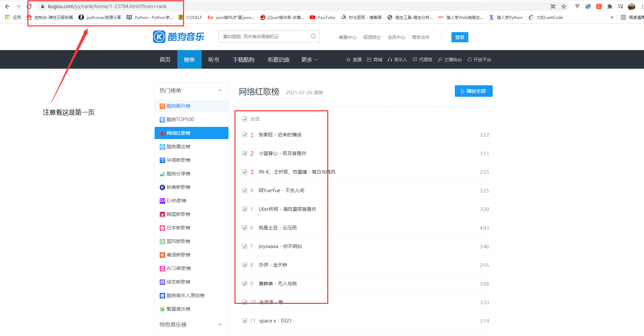The height and width of the screenshot is (336, 644).
Task: Open the 听歌识曲 menu item
Action: tap(278, 59)
